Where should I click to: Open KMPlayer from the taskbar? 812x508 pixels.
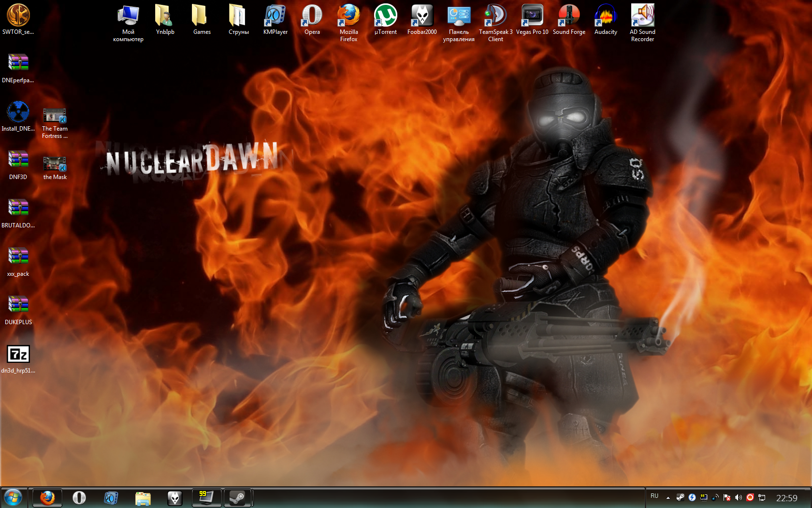(111, 498)
